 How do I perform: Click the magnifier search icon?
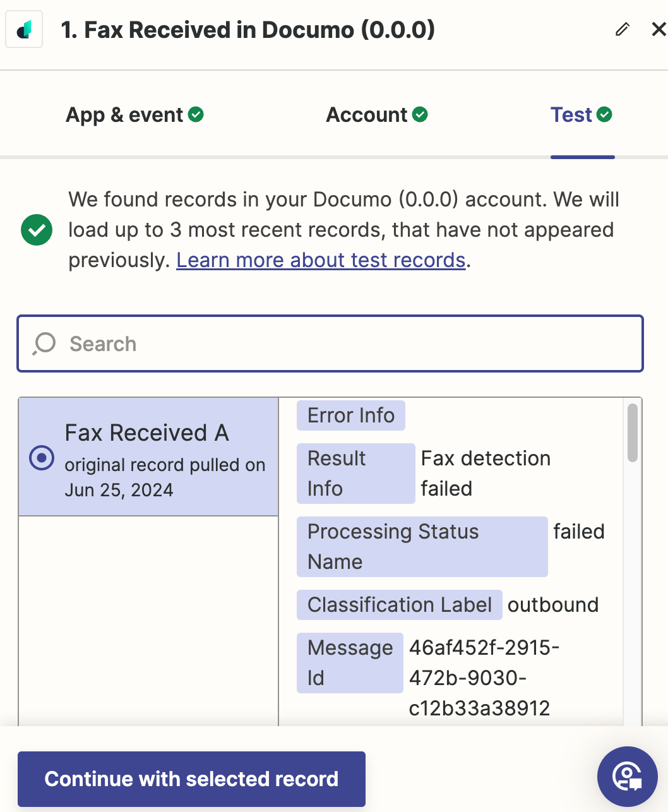coord(44,343)
